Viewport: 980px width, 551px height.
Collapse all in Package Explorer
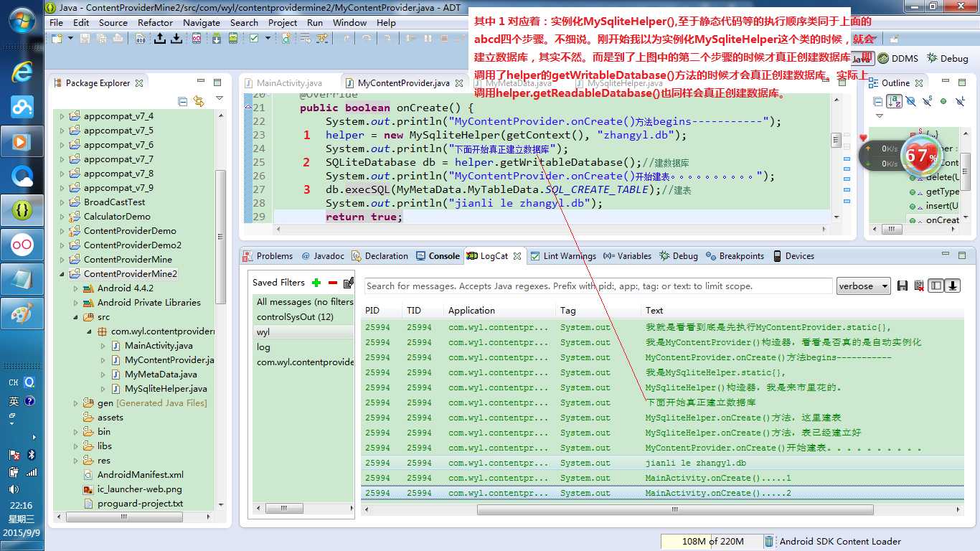(x=182, y=101)
